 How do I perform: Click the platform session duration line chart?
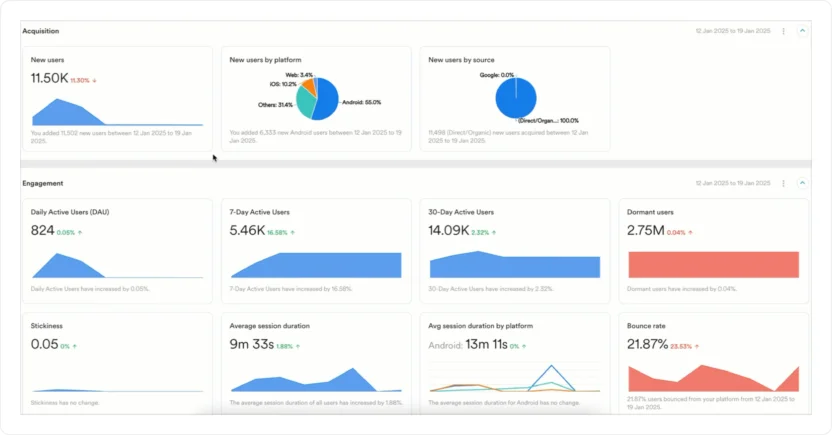515,378
